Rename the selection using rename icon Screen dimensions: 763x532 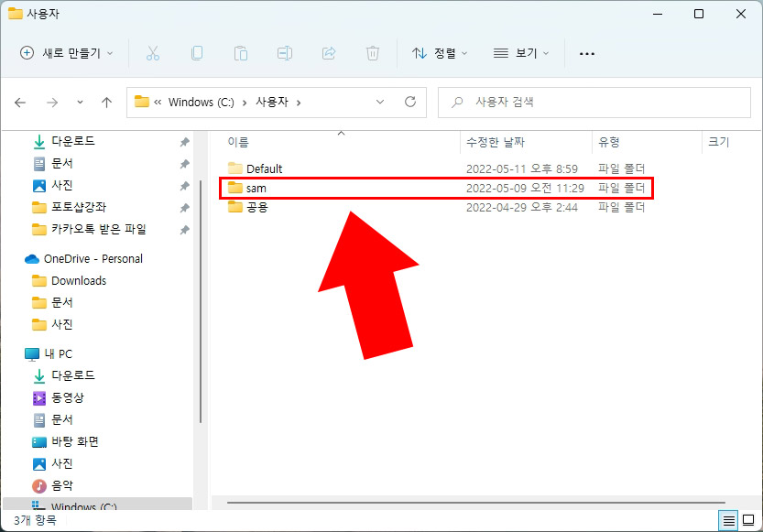point(285,53)
